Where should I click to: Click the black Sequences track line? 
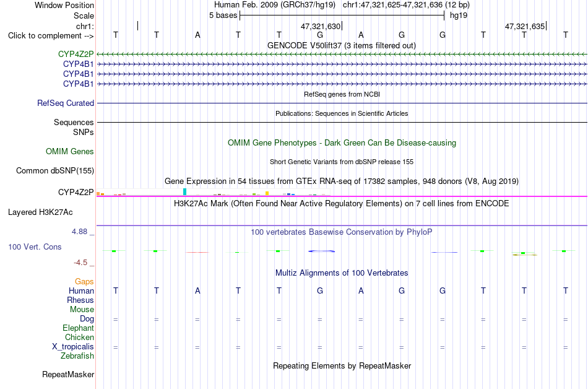342,122
